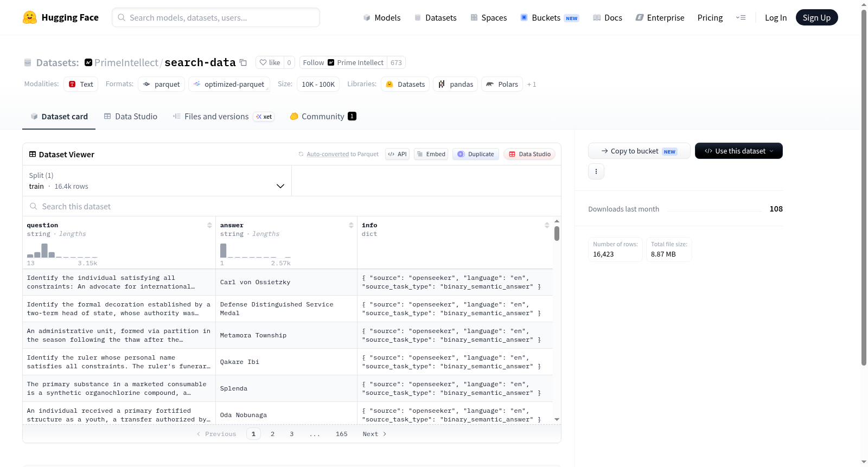Image resolution: width=868 pixels, height=467 pixels.
Task: Click the API button
Action: pos(397,154)
